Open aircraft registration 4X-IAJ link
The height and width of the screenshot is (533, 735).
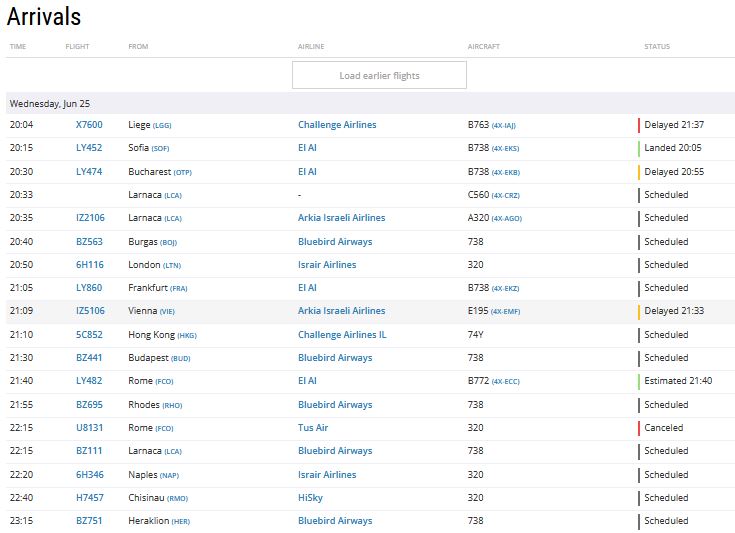[503, 126]
